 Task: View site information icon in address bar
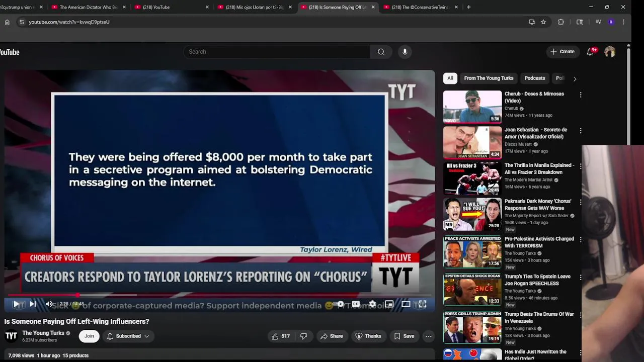tap(22, 22)
